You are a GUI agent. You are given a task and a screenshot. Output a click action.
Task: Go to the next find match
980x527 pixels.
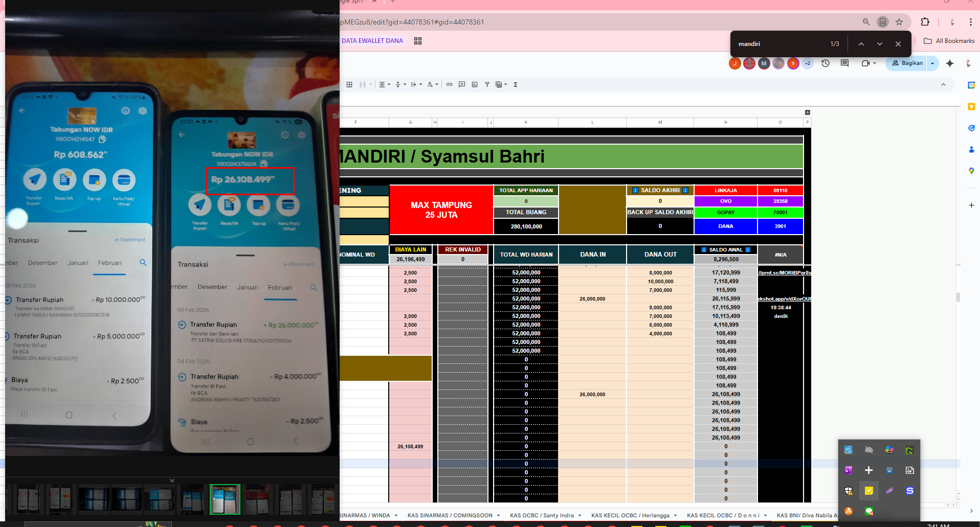pos(880,44)
